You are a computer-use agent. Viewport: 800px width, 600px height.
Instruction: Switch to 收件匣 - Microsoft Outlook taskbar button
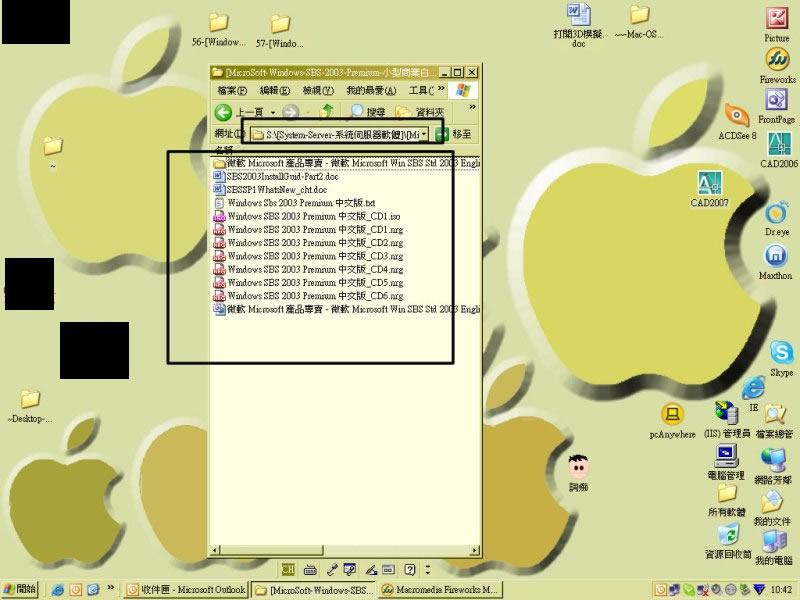click(x=186, y=590)
